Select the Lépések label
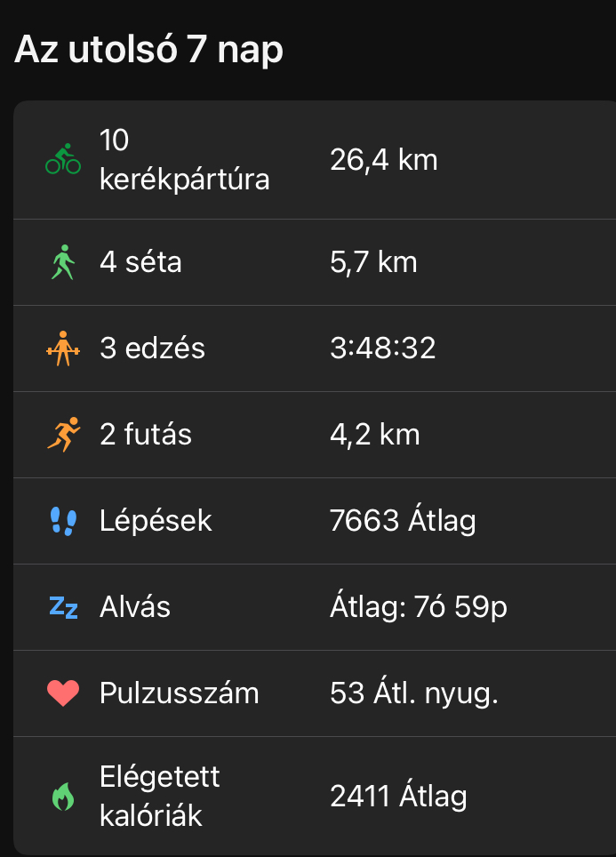This screenshot has height=857, width=616. coord(156,521)
